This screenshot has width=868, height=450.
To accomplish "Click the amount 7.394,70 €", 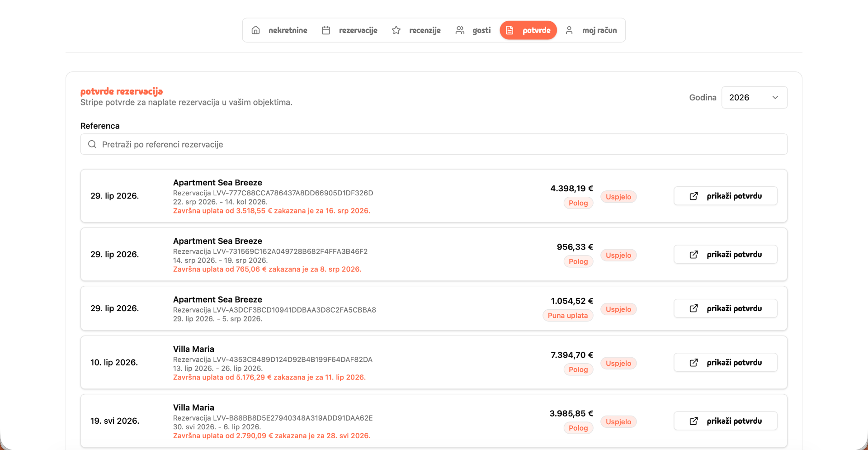I will point(572,355).
